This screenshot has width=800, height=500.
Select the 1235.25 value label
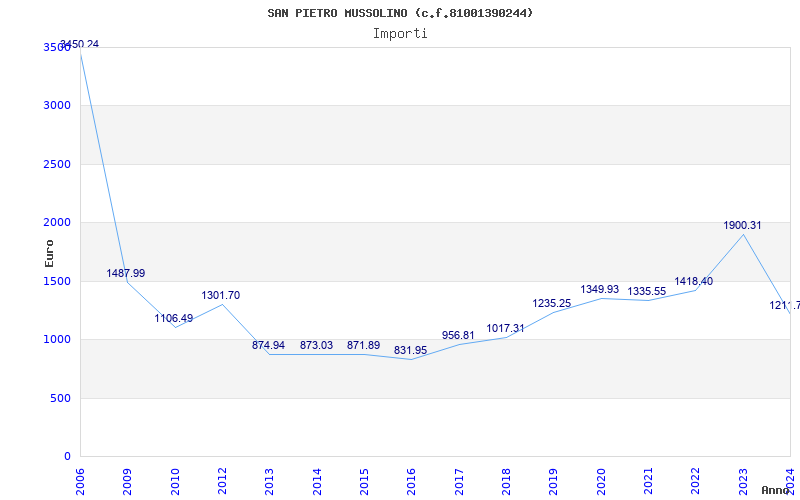point(552,303)
